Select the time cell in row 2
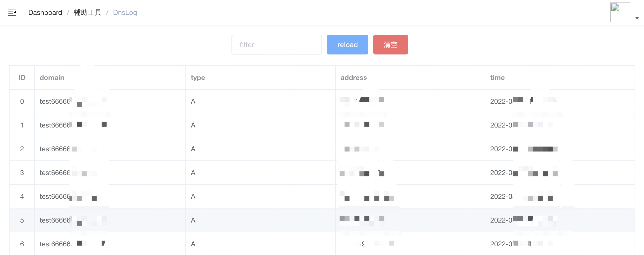The height and width of the screenshot is (255, 644). [560, 149]
